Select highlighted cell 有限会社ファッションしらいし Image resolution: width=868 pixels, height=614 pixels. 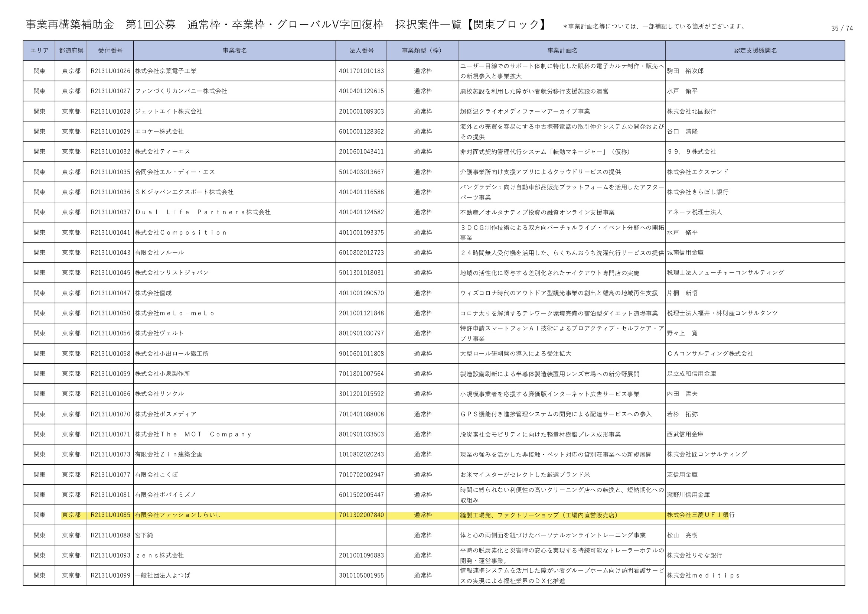178,515
